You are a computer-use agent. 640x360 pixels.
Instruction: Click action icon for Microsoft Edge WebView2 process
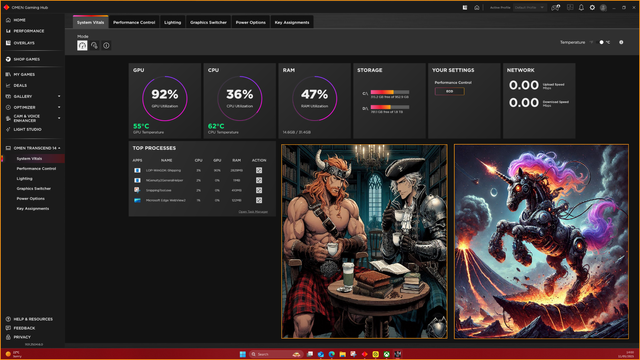click(259, 200)
